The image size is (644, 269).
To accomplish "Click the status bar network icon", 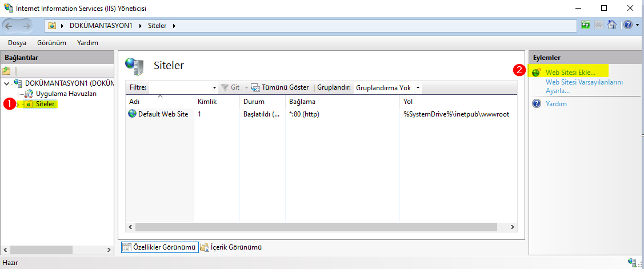I will (x=633, y=262).
